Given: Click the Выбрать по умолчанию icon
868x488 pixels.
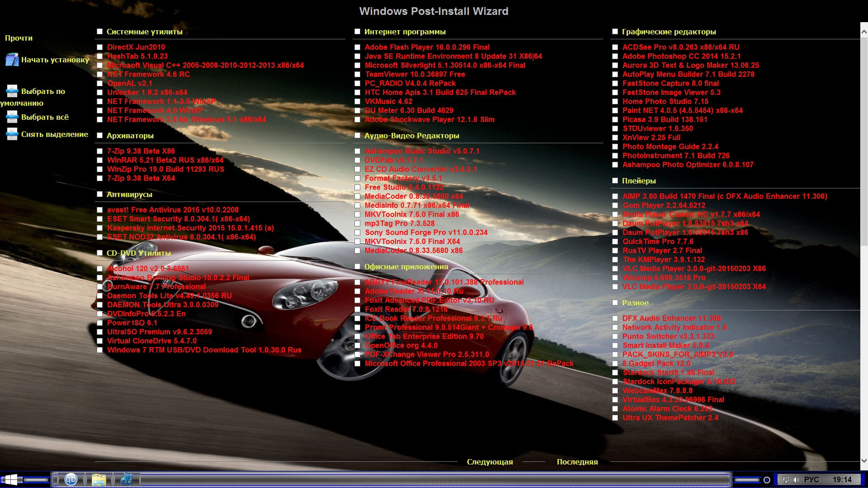Looking at the screenshot, I should click(12, 91).
